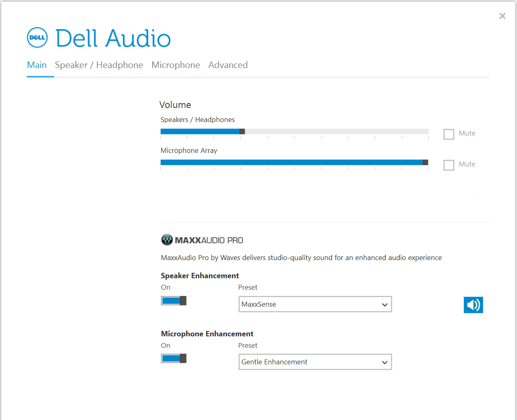The height and width of the screenshot is (420, 517).
Task: Click the MaxxAudio Pro description sentence
Action: point(301,258)
